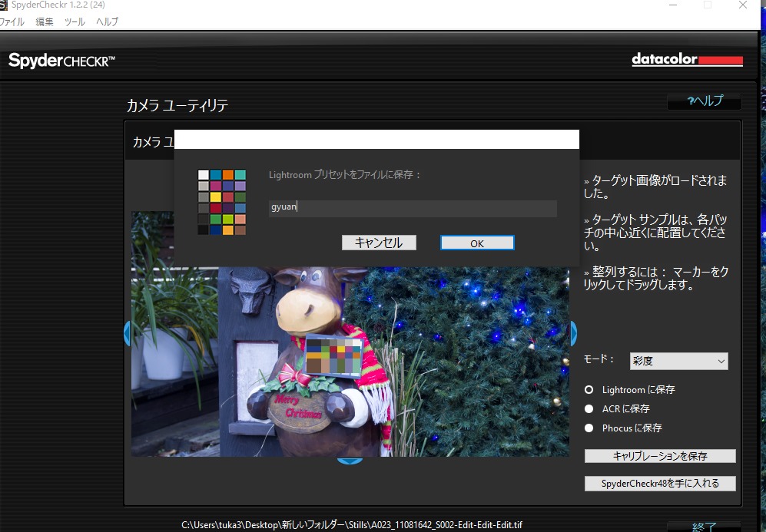Click the キャンセル button in the dialog

pyautogui.click(x=378, y=243)
